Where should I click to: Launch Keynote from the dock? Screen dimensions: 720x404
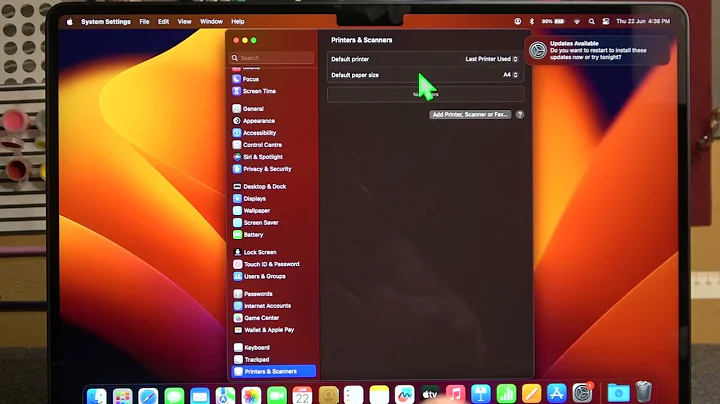[x=481, y=394]
